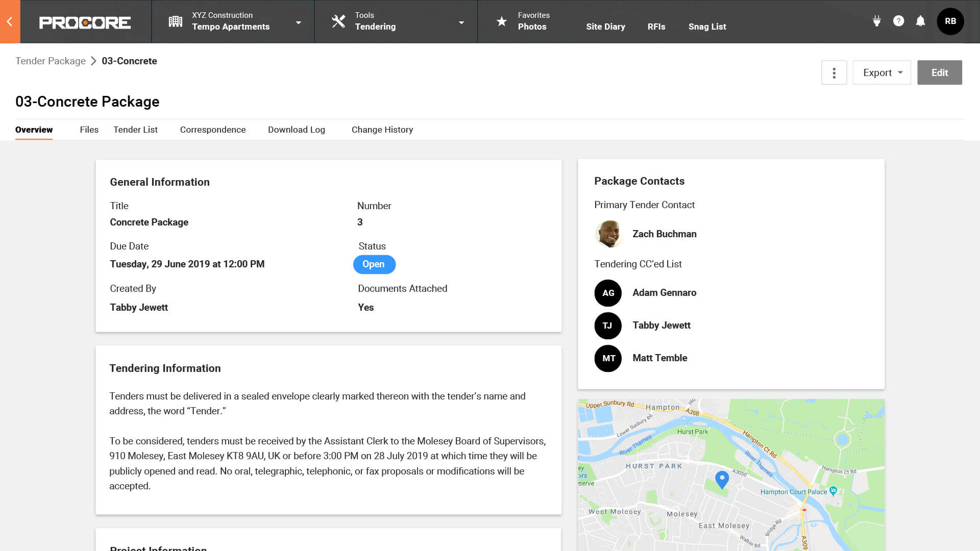The width and height of the screenshot is (980, 551).
Task: Select the Documents Attached Yes toggle
Action: [365, 307]
